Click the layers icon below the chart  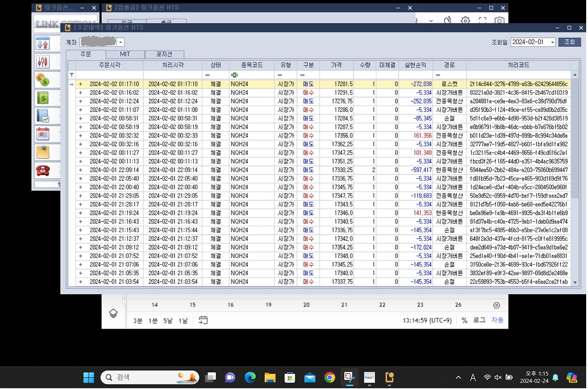click(113, 313)
